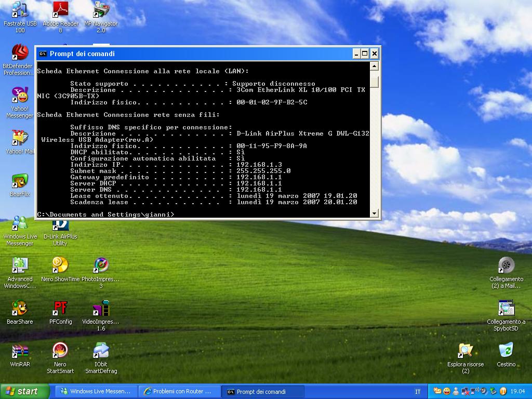Select the Yahoo! Mail desktop icon
532x399 pixels.
[x=20, y=142]
